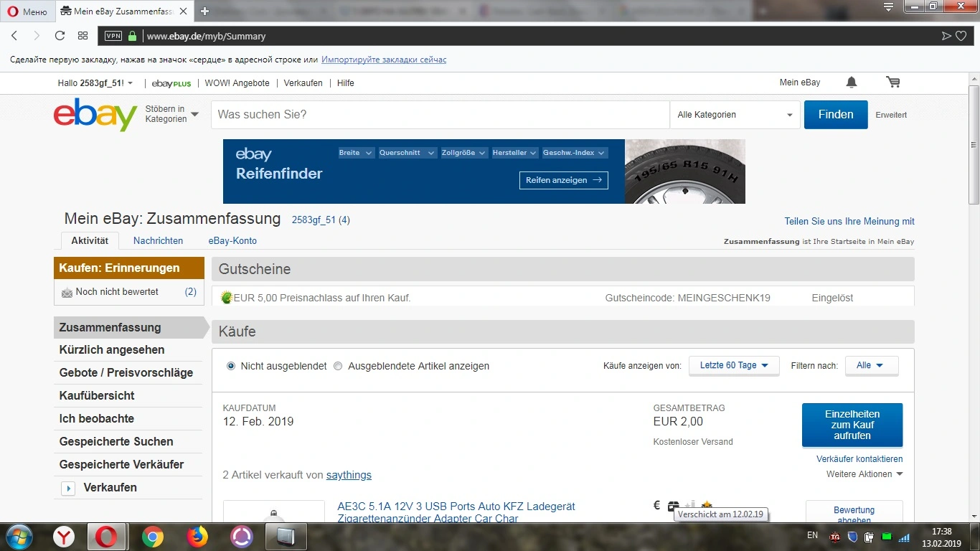
Task: Open Ich beobachte in sidebar
Action: (x=97, y=419)
